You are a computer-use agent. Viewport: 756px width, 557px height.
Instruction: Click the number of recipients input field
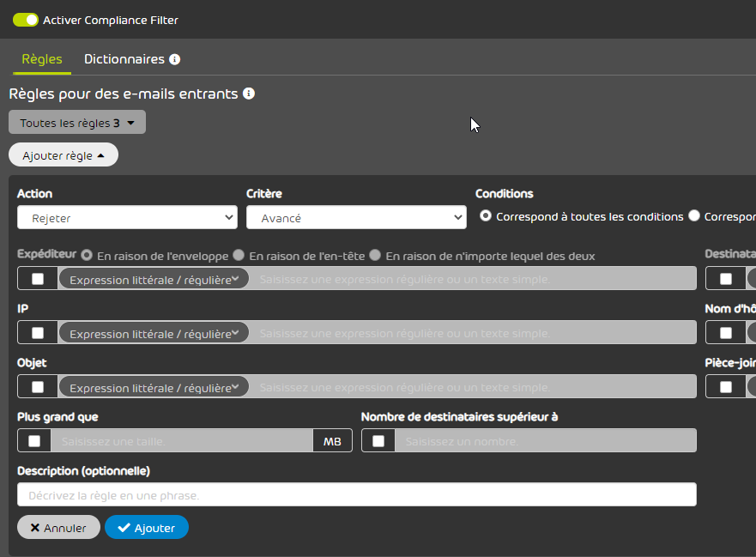click(546, 441)
